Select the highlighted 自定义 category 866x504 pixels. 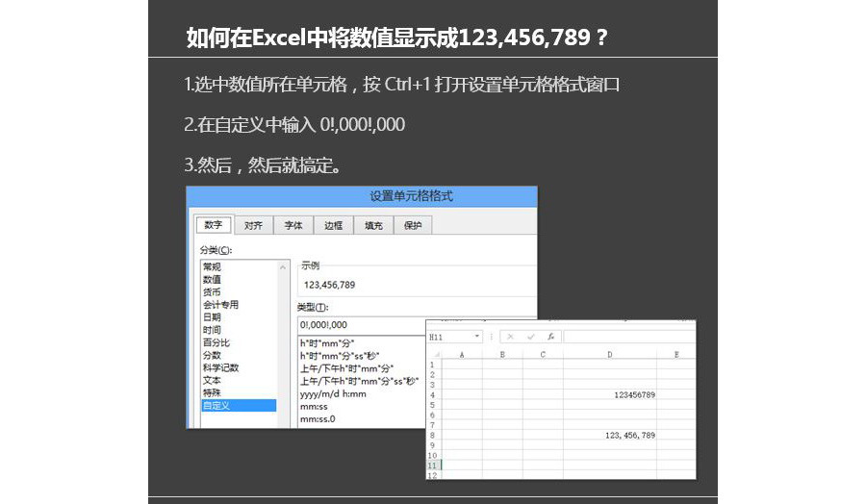coord(239,406)
